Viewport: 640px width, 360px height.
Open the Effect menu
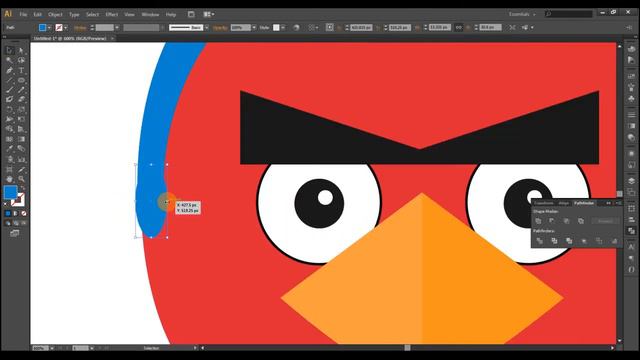[x=111, y=14]
